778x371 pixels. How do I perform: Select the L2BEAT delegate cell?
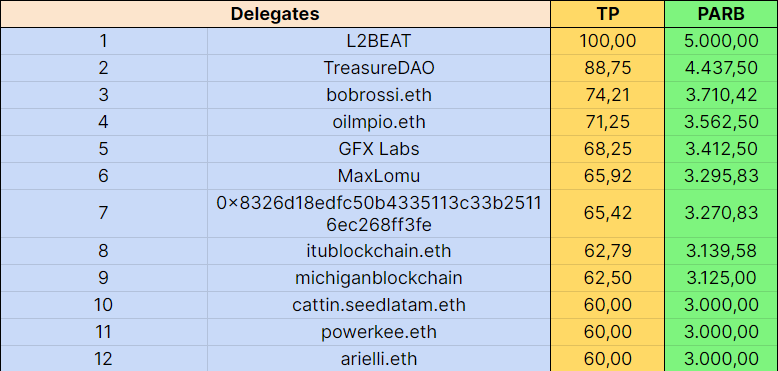coord(379,41)
